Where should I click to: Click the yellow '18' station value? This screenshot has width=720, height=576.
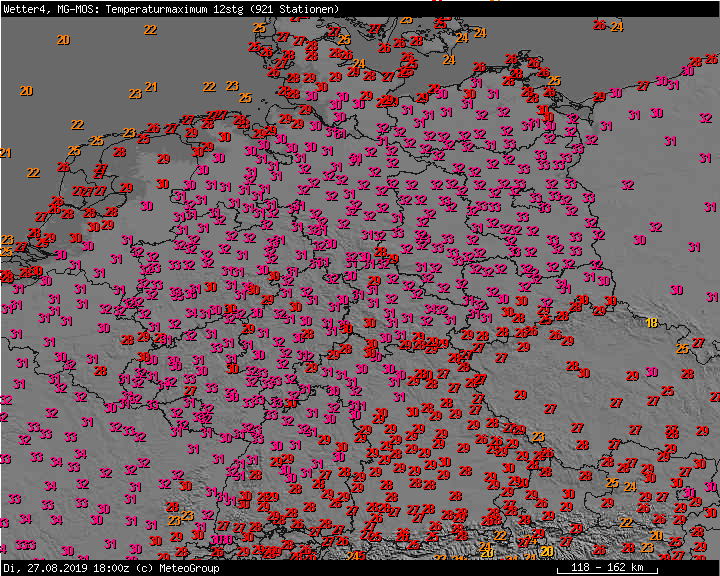[652, 322]
